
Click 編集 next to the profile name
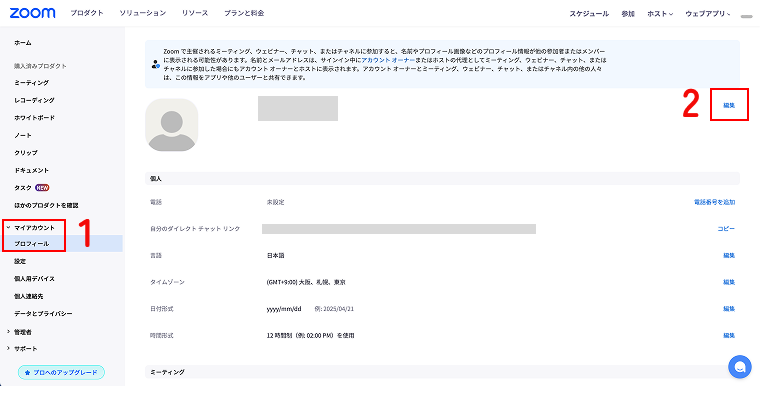tap(729, 105)
